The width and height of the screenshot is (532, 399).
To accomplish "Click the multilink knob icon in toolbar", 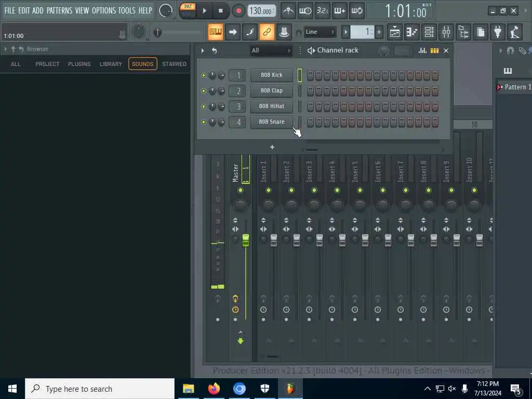I will click(284, 32).
